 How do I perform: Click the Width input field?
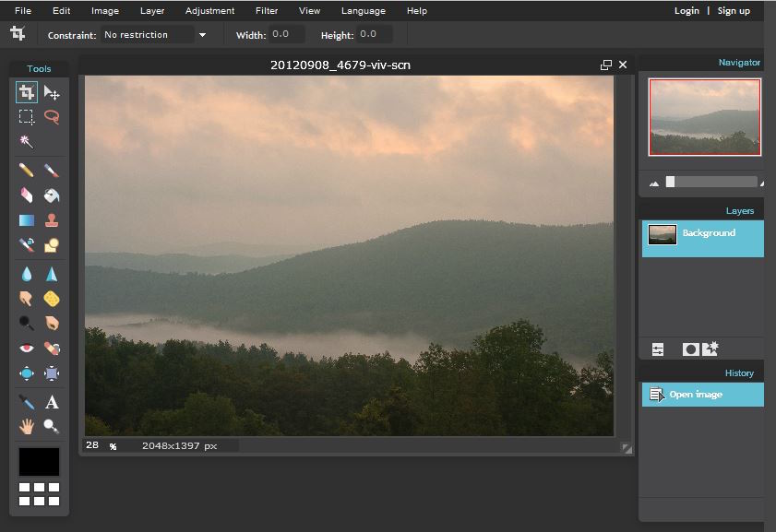coord(287,34)
